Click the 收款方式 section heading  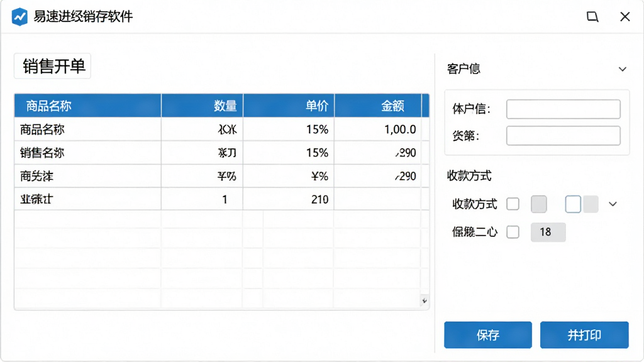point(469,176)
